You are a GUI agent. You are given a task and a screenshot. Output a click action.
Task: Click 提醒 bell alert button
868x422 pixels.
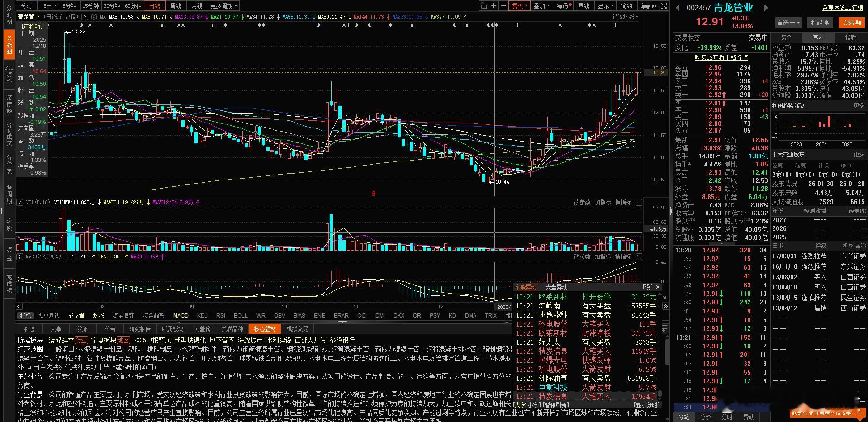820,23
